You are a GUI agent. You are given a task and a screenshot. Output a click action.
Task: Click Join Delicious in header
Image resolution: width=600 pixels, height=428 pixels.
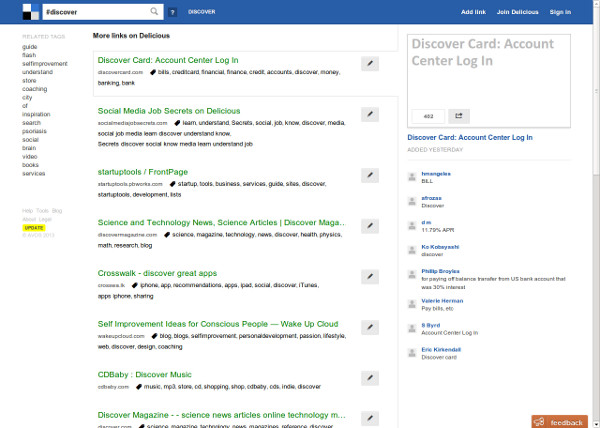(517, 12)
